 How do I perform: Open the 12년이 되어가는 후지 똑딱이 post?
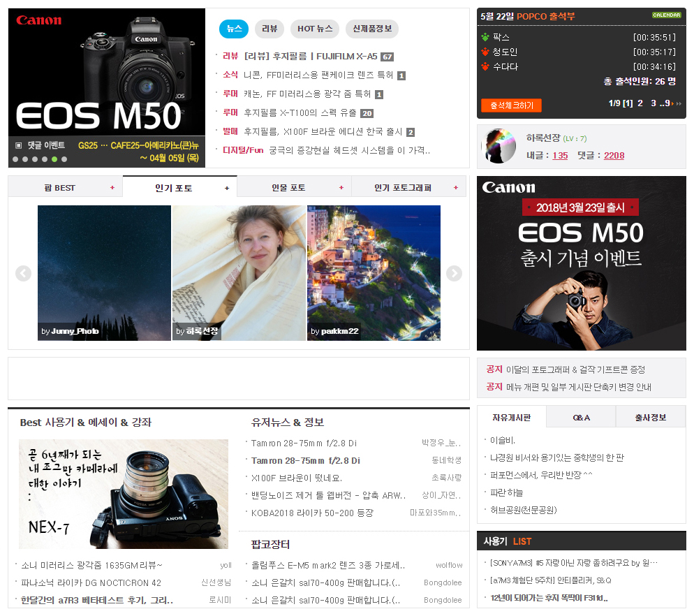[549, 598]
